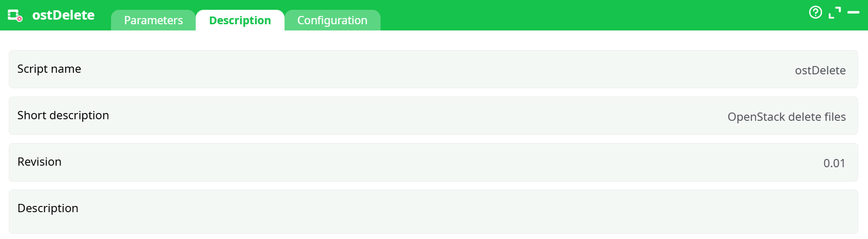The width and height of the screenshot is (868, 239).
Task: Expand the panel to full screen
Action: pyautogui.click(x=834, y=12)
